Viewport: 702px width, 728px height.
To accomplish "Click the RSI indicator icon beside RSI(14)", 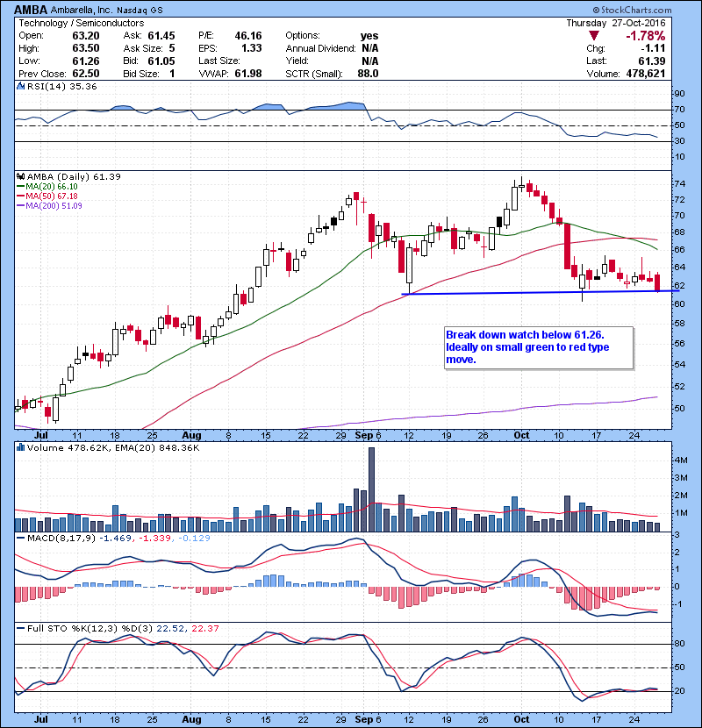I will pos(20,86).
